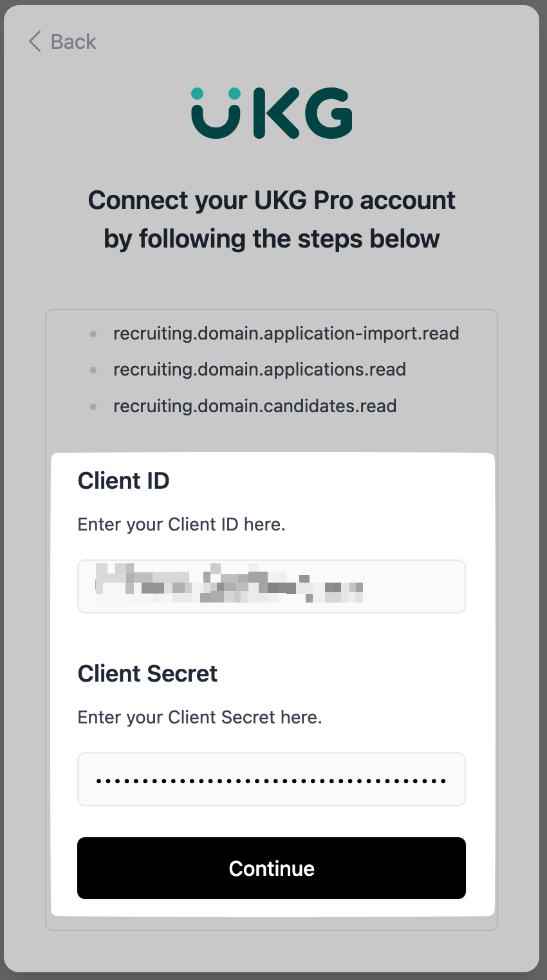
Task: Click the Back chevron arrow icon
Action: [x=35, y=42]
